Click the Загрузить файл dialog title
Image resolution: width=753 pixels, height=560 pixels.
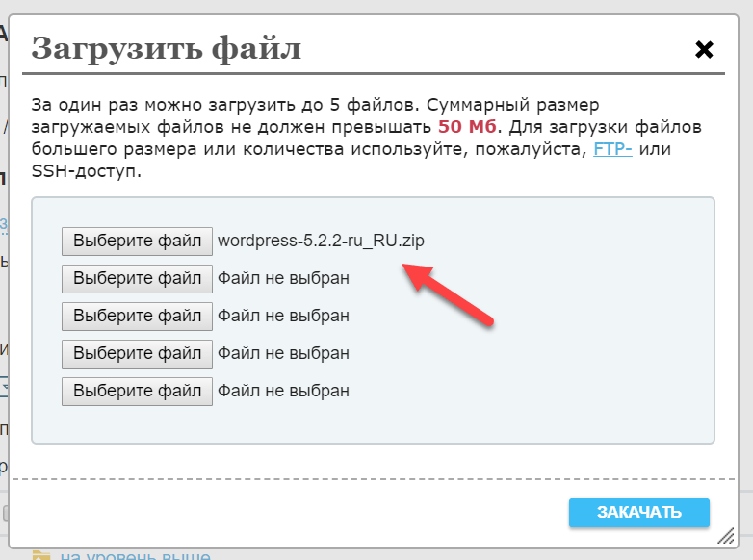(x=166, y=47)
